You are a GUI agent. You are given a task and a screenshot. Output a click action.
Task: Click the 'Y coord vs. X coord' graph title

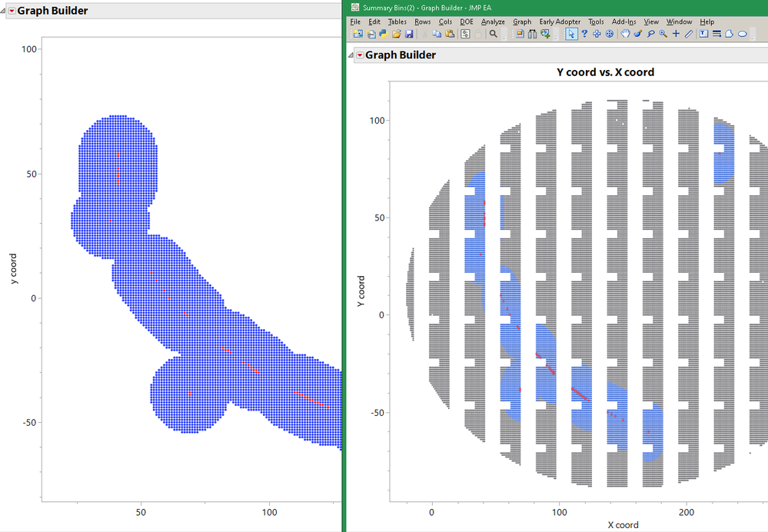pyautogui.click(x=605, y=72)
